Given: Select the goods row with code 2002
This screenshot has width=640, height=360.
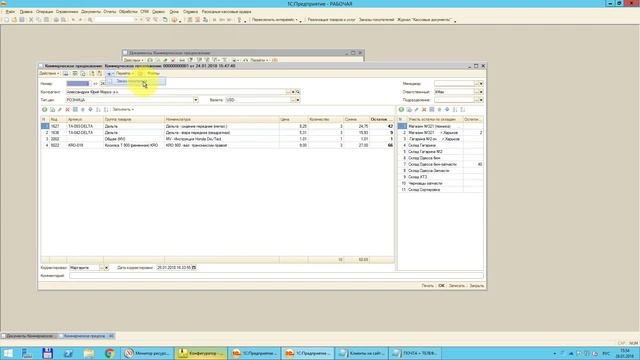Looking at the screenshot, I should pyautogui.click(x=217, y=139).
